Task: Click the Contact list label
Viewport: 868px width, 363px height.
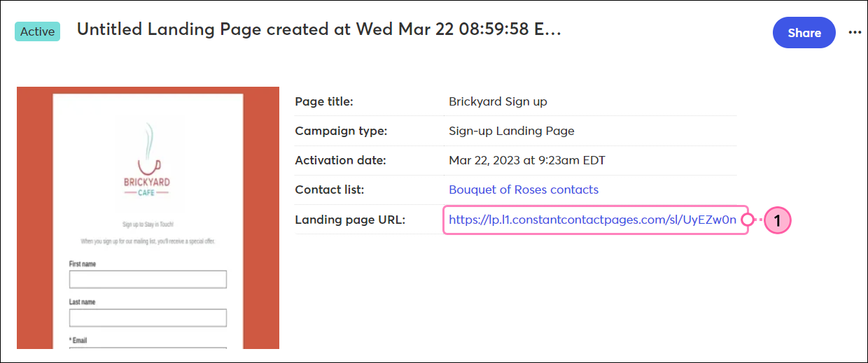Action: [x=330, y=190]
